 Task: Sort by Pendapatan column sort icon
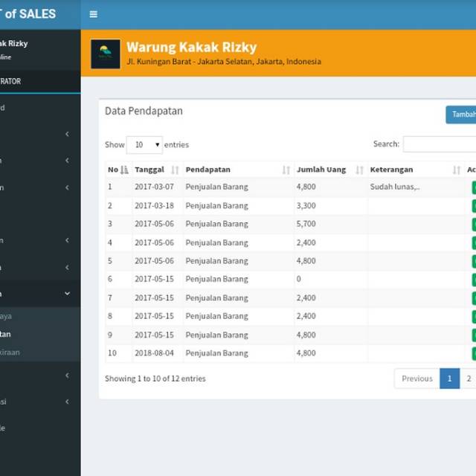coord(286,170)
